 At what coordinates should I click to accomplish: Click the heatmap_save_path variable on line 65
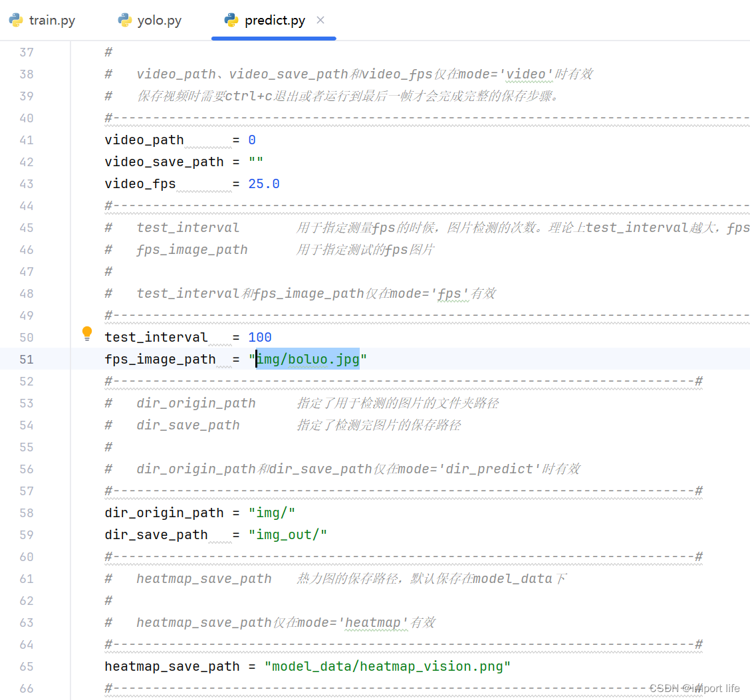(x=172, y=667)
